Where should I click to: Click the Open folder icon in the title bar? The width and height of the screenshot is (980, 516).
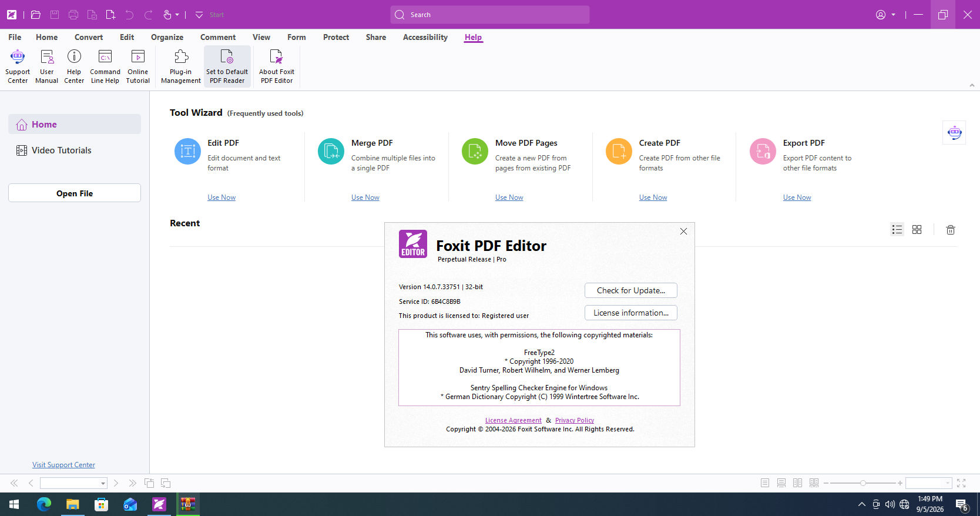pos(36,15)
